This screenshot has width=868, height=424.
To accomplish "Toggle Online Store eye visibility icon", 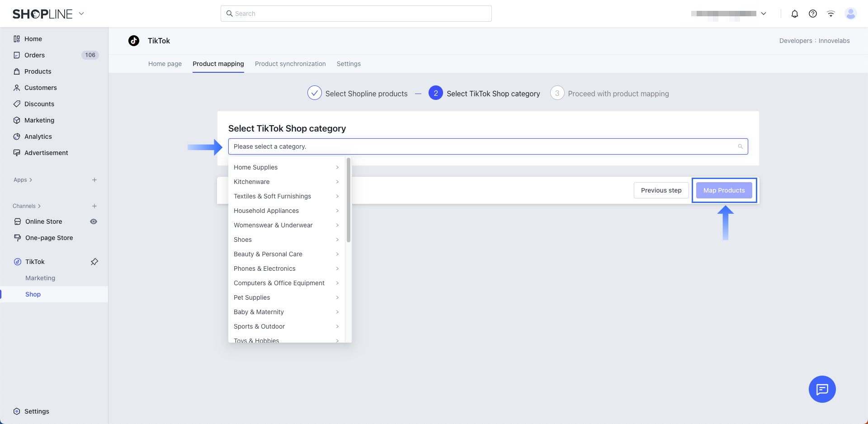I will coord(94,221).
